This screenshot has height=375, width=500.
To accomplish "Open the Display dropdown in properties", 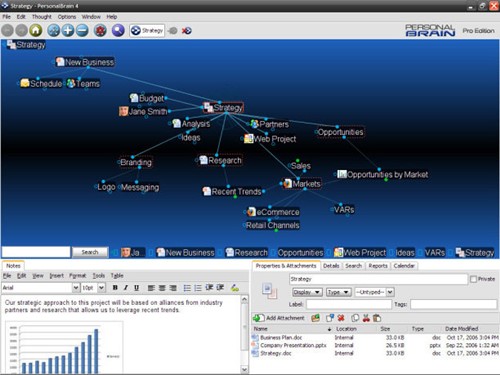I will tap(307, 292).
